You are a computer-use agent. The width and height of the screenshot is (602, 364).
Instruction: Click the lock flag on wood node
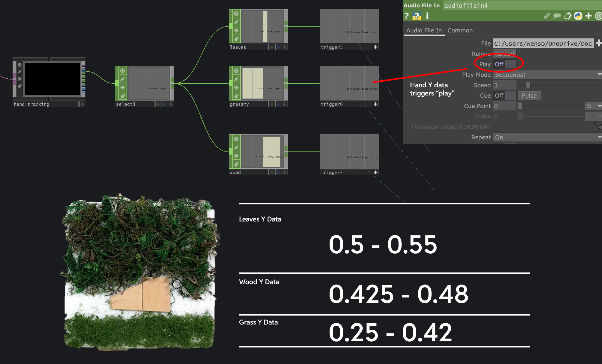coord(236,164)
